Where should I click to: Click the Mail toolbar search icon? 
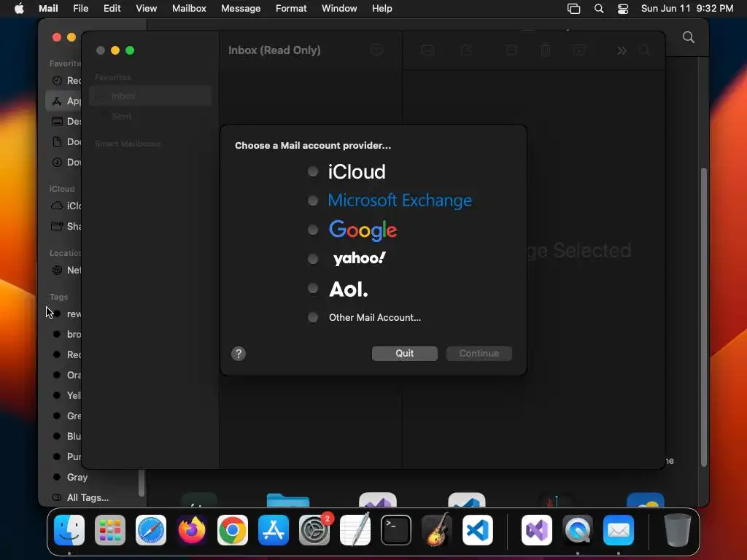644,50
